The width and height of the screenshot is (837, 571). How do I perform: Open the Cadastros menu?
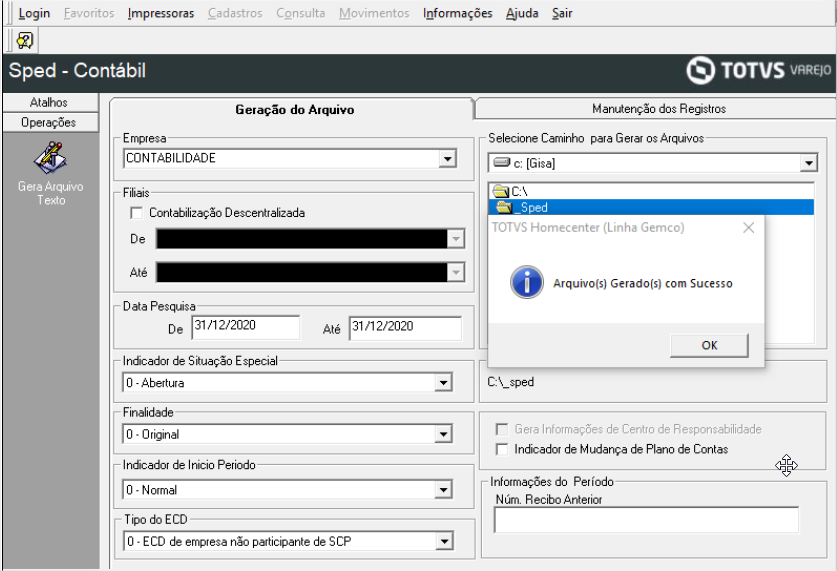click(235, 13)
